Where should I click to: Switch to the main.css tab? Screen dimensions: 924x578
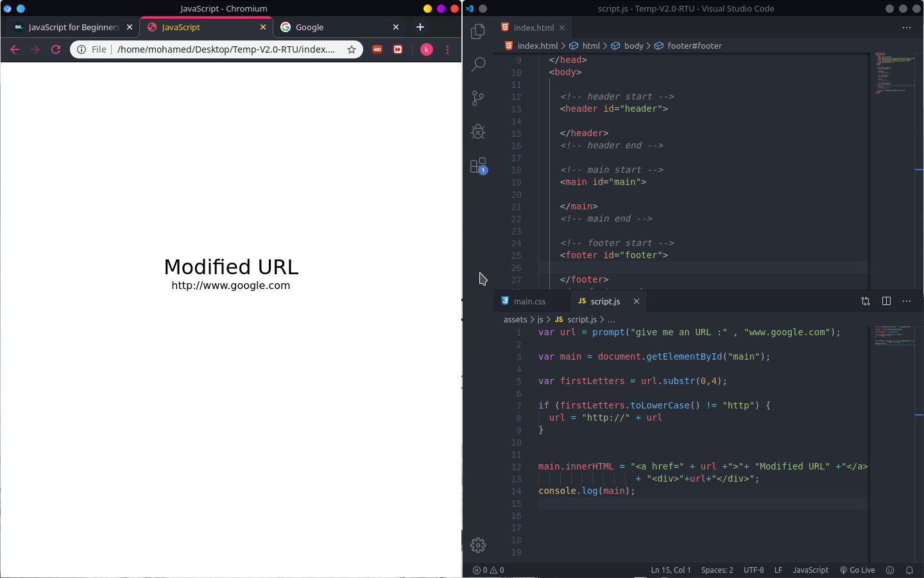tap(530, 301)
